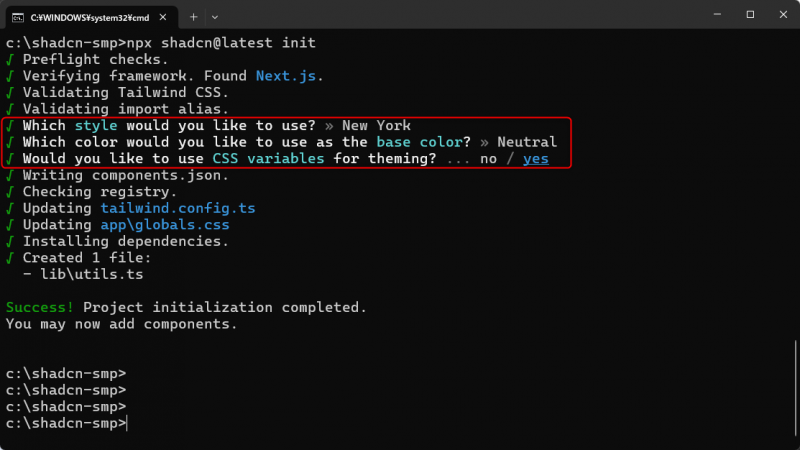Click the last command prompt line
The height and width of the screenshot is (450, 800).
point(66,423)
